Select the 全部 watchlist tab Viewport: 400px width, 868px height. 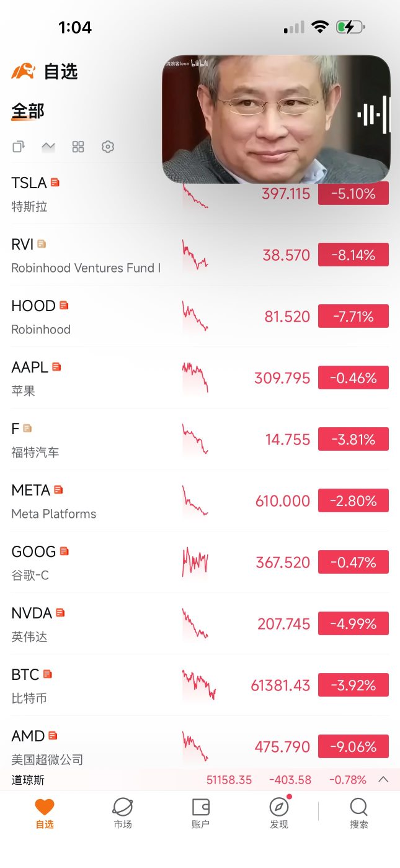pyautogui.click(x=28, y=111)
